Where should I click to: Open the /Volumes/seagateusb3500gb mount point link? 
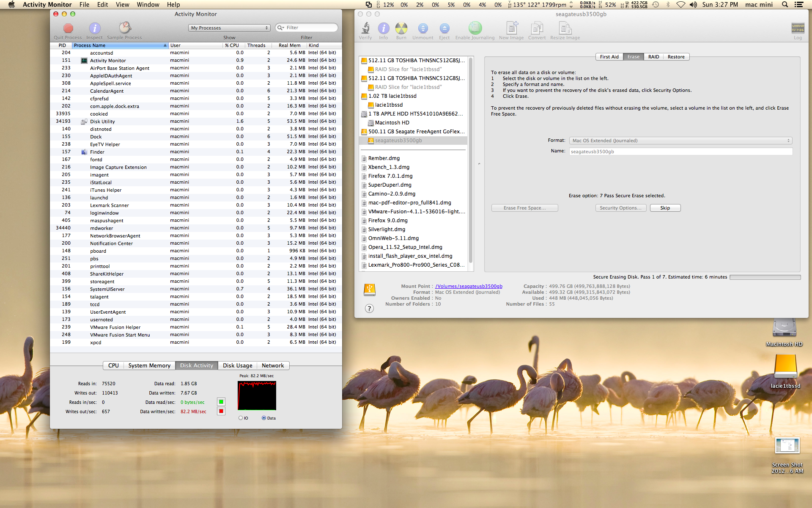[x=469, y=287]
